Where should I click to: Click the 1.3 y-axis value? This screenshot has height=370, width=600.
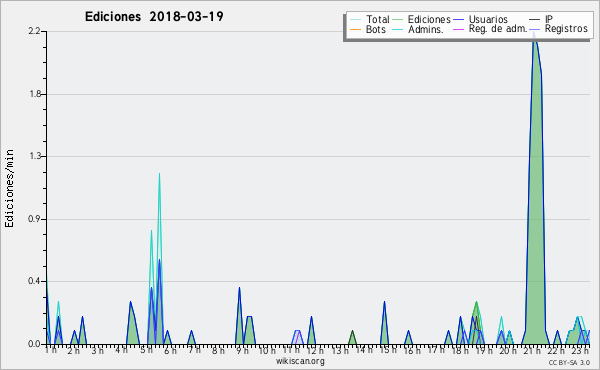pos(34,156)
